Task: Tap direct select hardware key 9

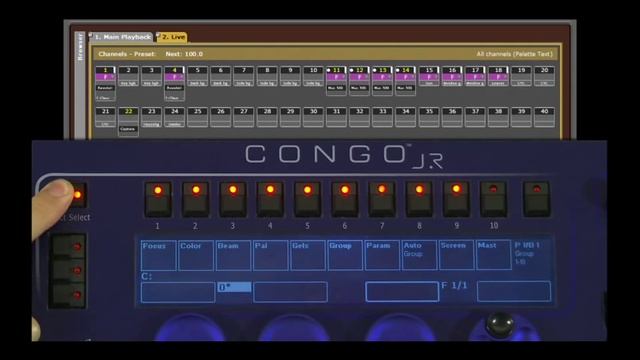Action: (x=456, y=199)
